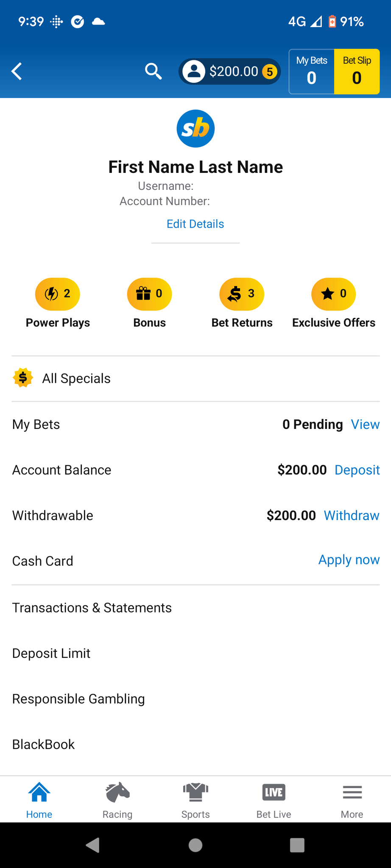Switch to the Home tab
This screenshot has height=868, width=391.
tap(39, 799)
